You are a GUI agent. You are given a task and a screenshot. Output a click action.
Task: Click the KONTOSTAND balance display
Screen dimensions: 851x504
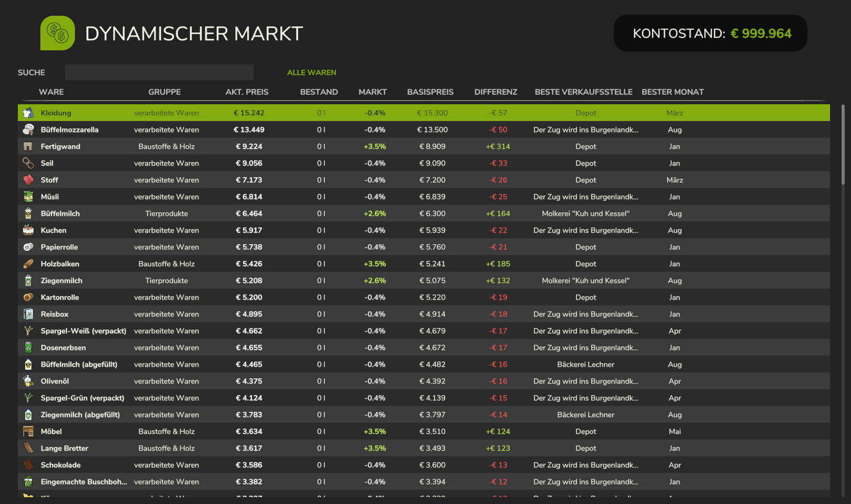pyautogui.click(x=711, y=33)
